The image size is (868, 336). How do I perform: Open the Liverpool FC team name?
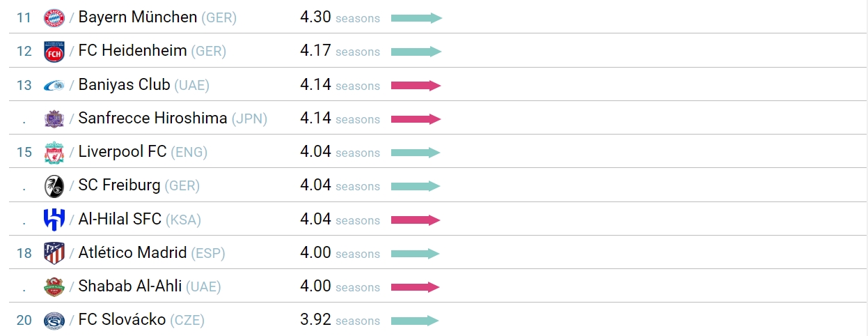[123, 152]
